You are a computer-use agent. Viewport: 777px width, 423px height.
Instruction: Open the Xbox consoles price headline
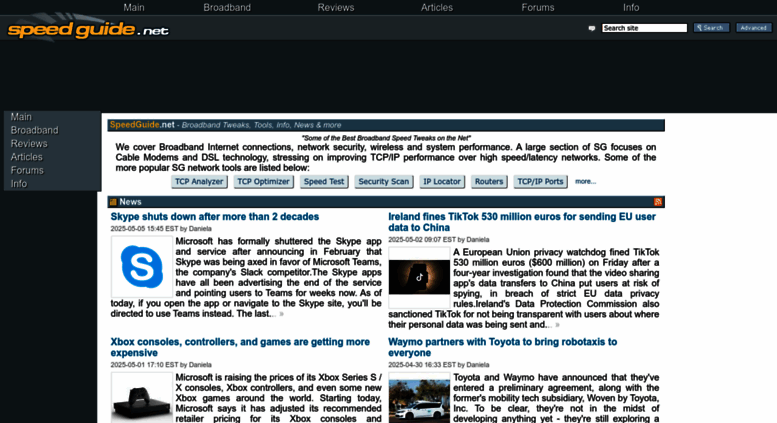pyautogui.click(x=240, y=347)
